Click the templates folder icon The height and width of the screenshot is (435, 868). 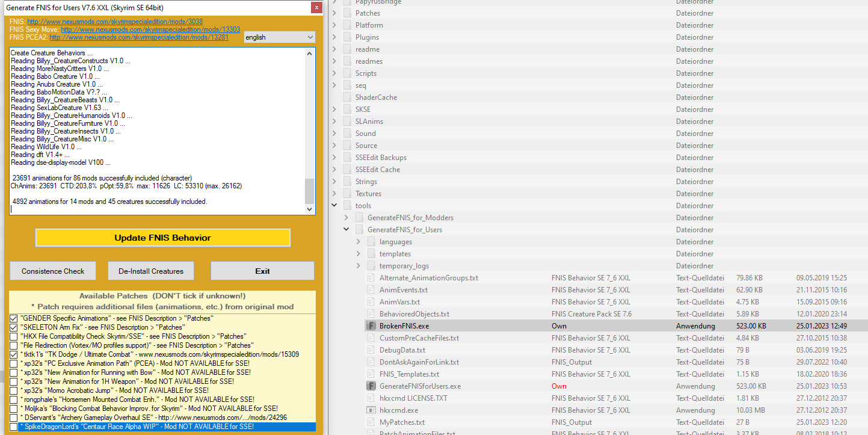point(371,253)
